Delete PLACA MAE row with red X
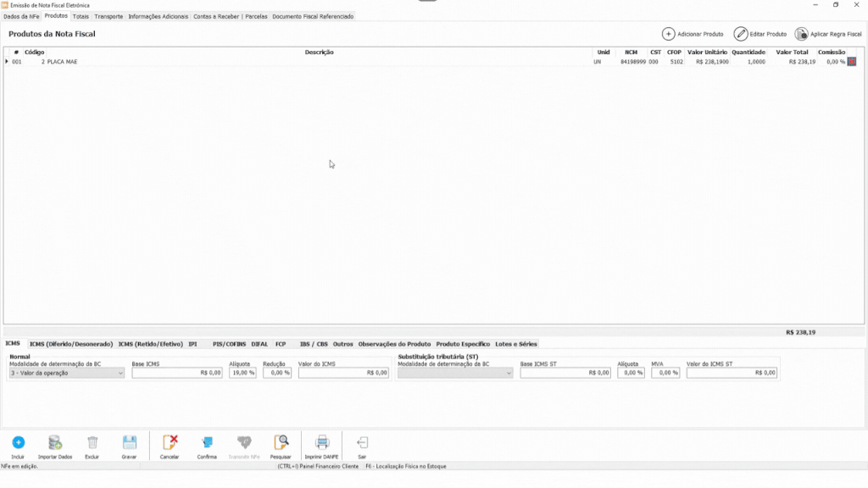868x488 pixels. click(852, 62)
